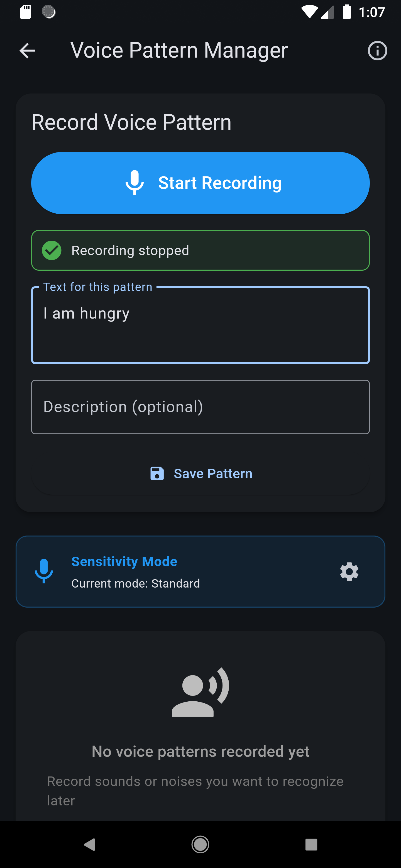This screenshot has height=868, width=401.
Task: Tap the "Recording stopped" status banner
Action: [x=200, y=250]
